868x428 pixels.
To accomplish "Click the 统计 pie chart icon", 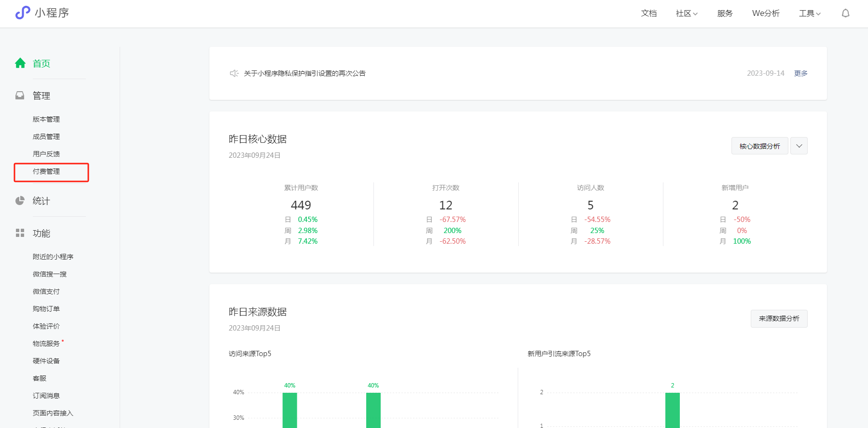I will (x=20, y=201).
